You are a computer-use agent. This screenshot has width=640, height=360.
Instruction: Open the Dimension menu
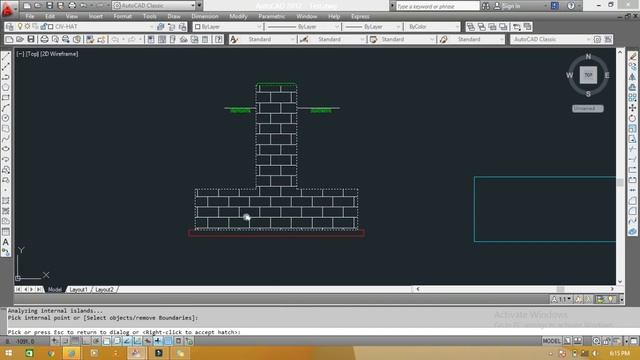(205, 16)
